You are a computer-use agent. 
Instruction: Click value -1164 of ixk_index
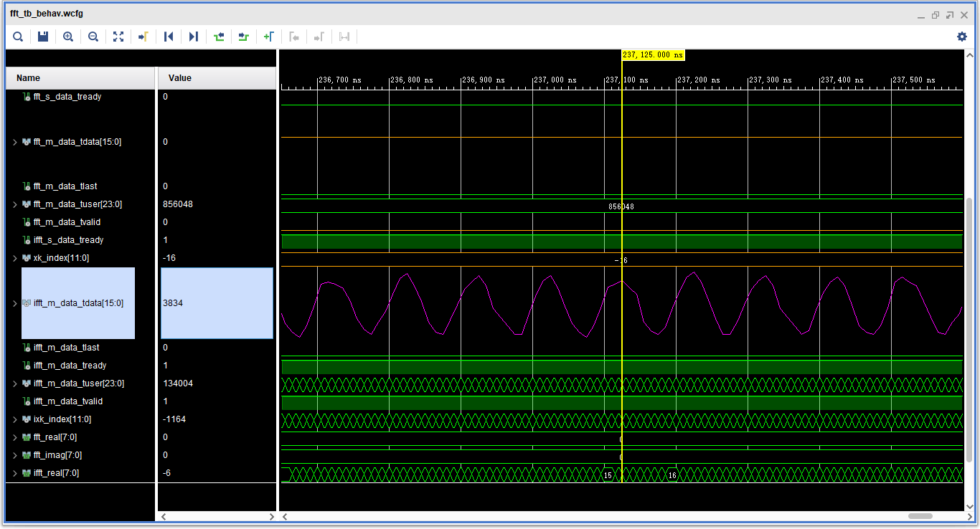point(174,419)
